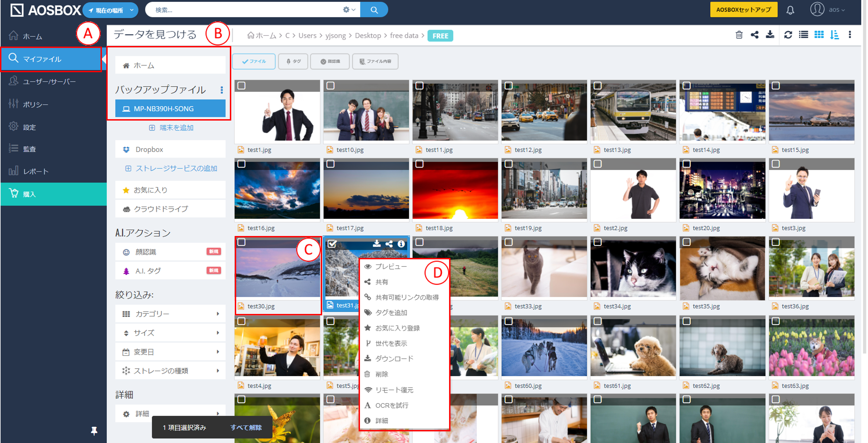Select the ファイル内容 search tab
This screenshot has width=868, height=443.
375,61
